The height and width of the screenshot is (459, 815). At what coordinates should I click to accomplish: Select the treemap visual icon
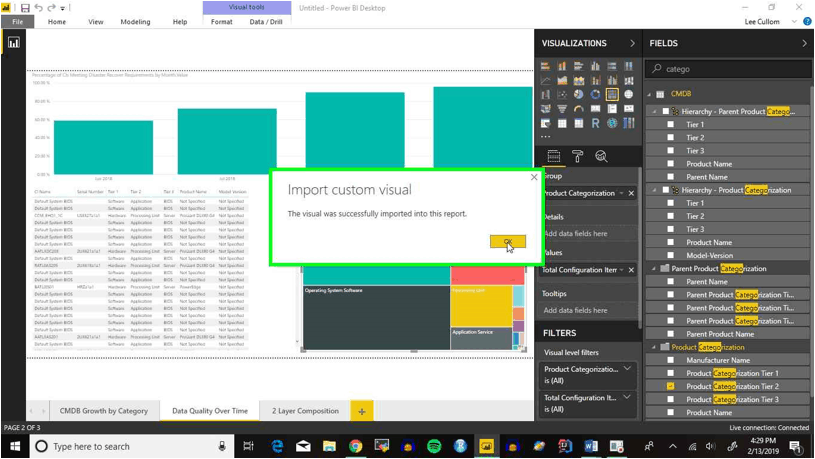[x=612, y=95]
